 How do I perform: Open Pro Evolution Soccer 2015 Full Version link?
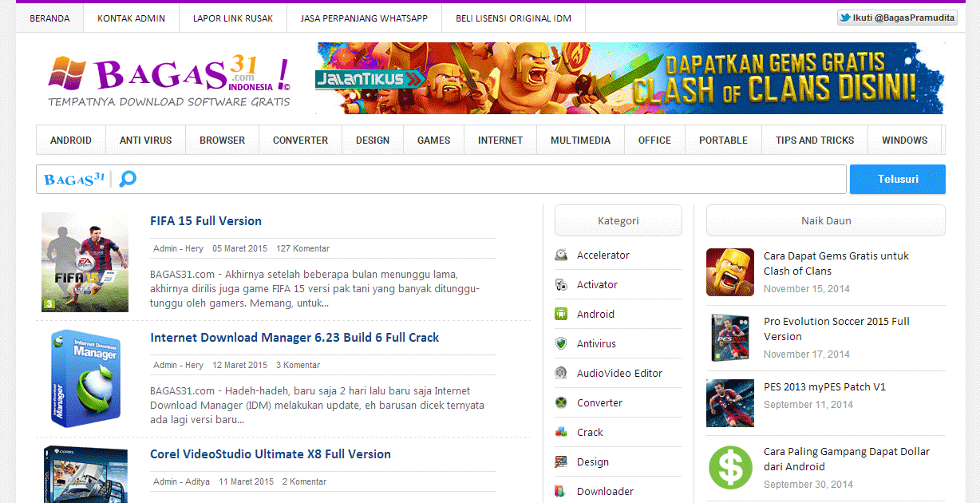click(x=836, y=329)
